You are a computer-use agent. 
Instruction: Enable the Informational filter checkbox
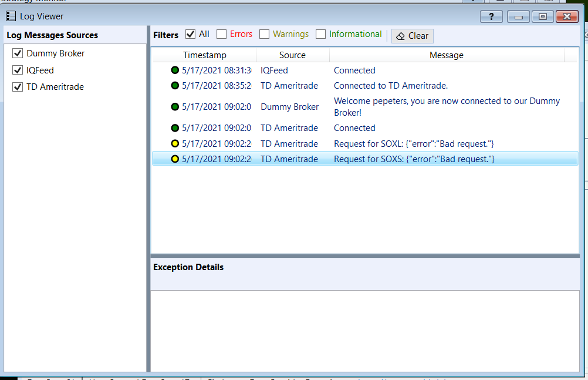(320, 34)
